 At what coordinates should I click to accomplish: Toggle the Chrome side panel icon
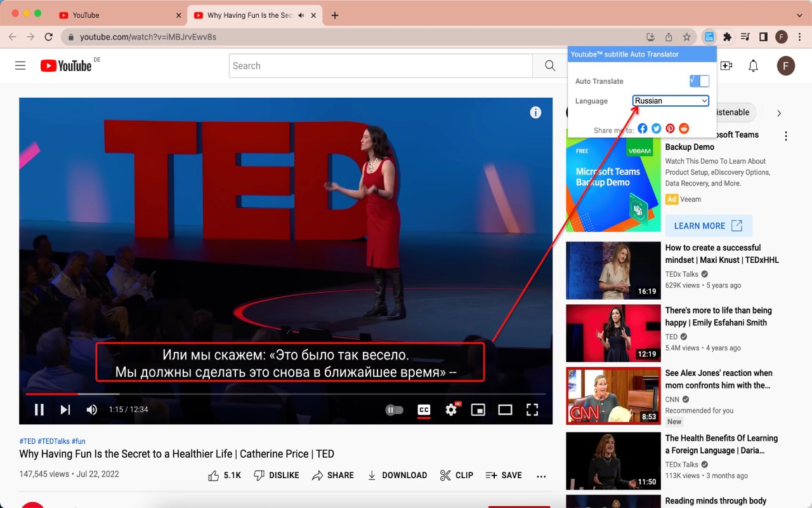(x=763, y=37)
